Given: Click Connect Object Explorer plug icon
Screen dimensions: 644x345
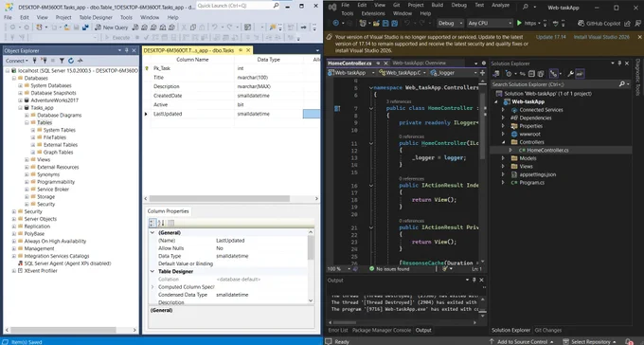Looking at the screenshot, I should coord(34,61).
